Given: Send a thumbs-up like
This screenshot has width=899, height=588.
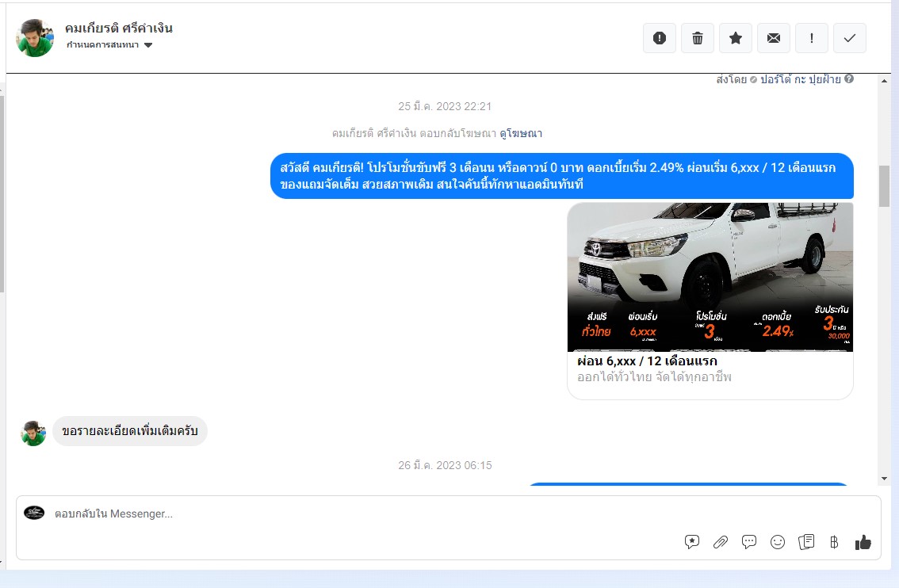Looking at the screenshot, I should pyautogui.click(x=863, y=542).
